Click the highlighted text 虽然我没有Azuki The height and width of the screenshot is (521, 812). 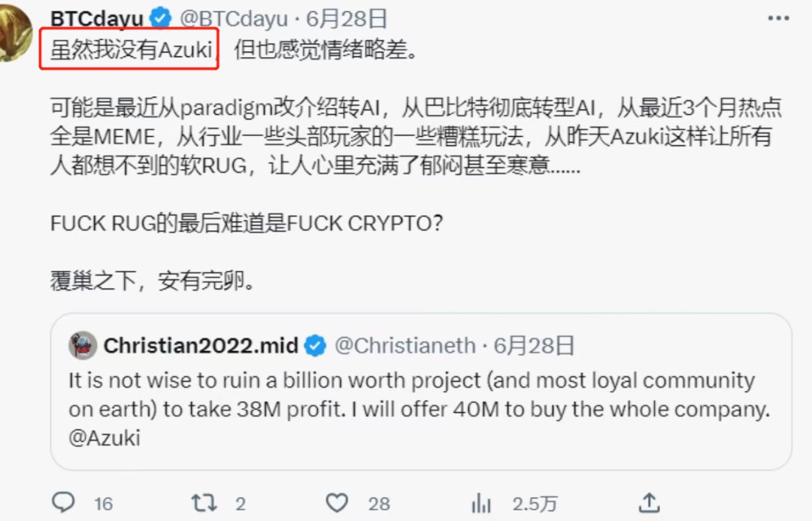[132, 50]
